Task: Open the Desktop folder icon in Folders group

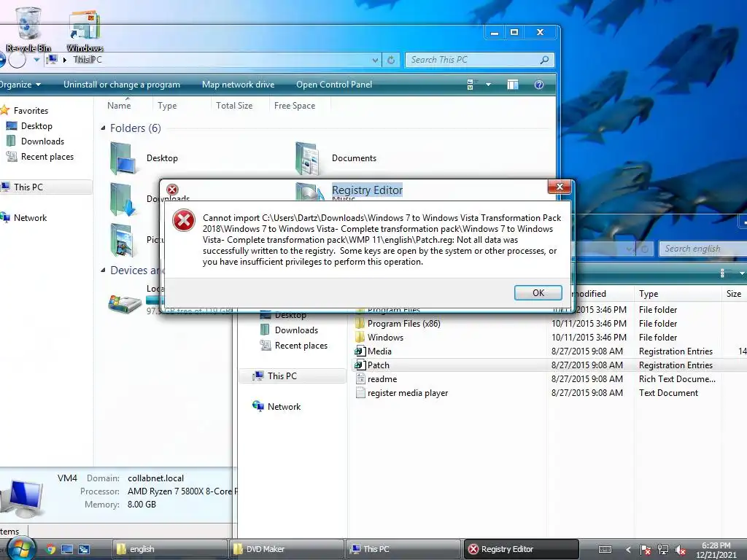Action: pyautogui.click(x=123, y=158)
